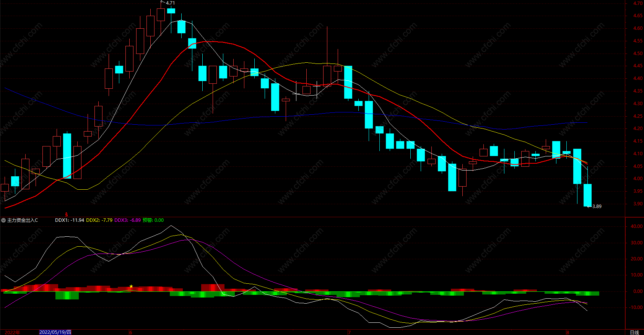Click the 4.25 price axis label
This screenshot has width=644, height=335.
pos(637,116)
